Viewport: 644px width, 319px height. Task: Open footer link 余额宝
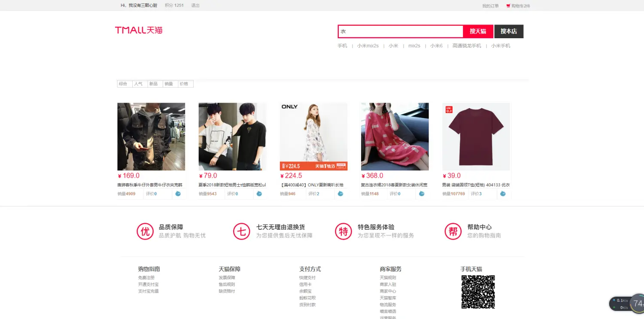(305, 291)
